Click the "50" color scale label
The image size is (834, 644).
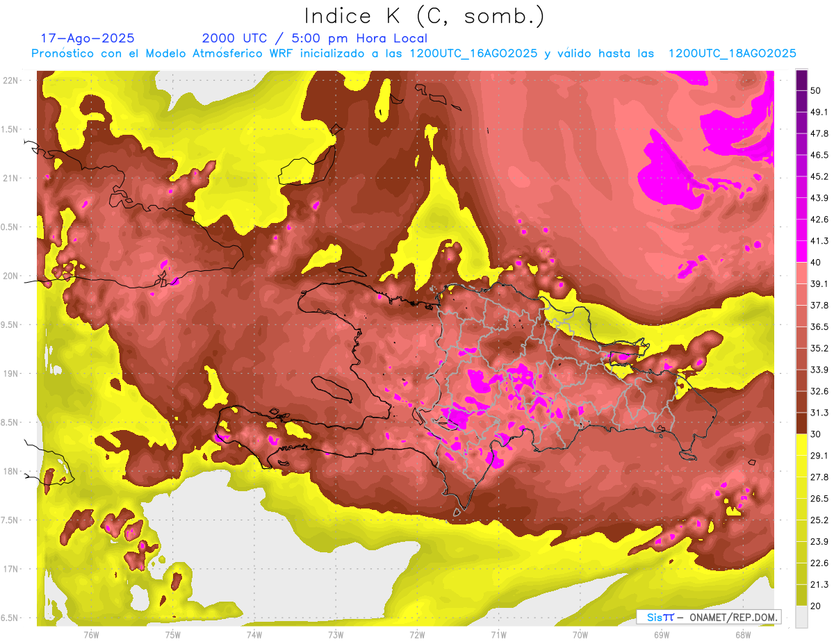[x=817, y=91]
